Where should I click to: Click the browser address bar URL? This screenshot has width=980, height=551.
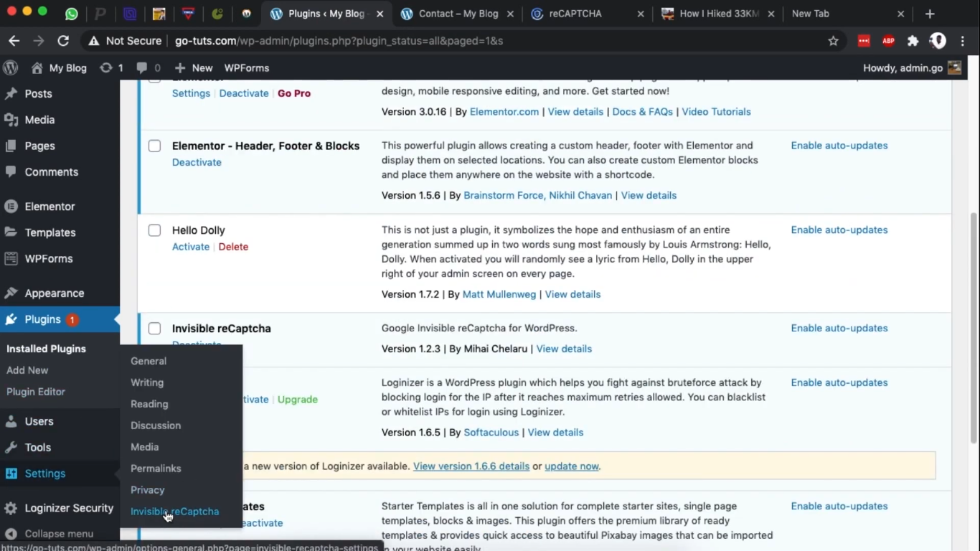coord(339,41)
